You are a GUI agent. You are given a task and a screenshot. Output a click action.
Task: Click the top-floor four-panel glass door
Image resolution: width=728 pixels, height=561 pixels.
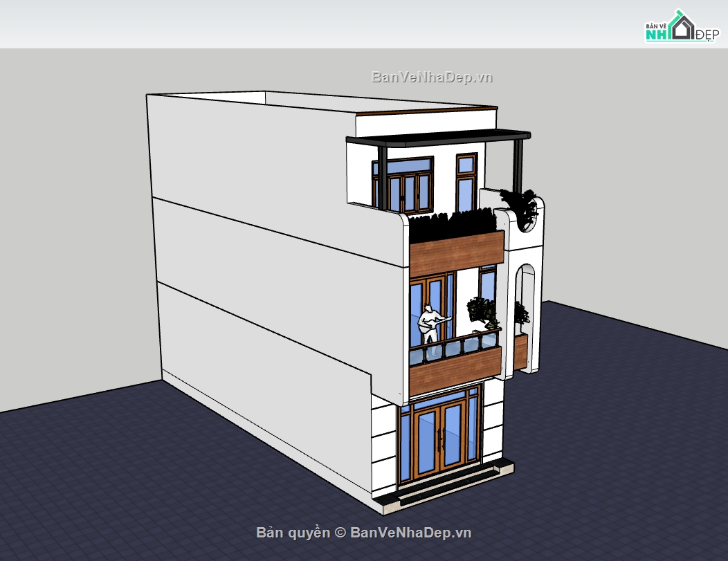point(406,190)
